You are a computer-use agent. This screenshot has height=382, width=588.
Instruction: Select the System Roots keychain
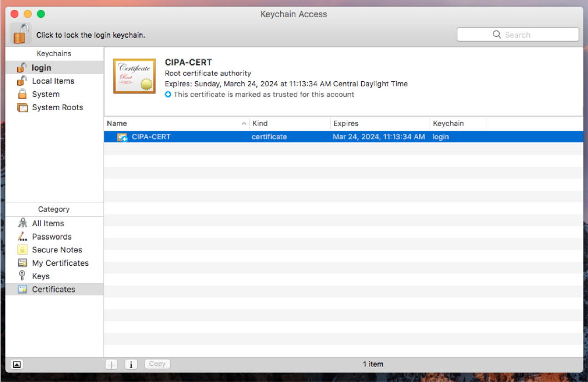pyautogui.click(x=57, y=108)
